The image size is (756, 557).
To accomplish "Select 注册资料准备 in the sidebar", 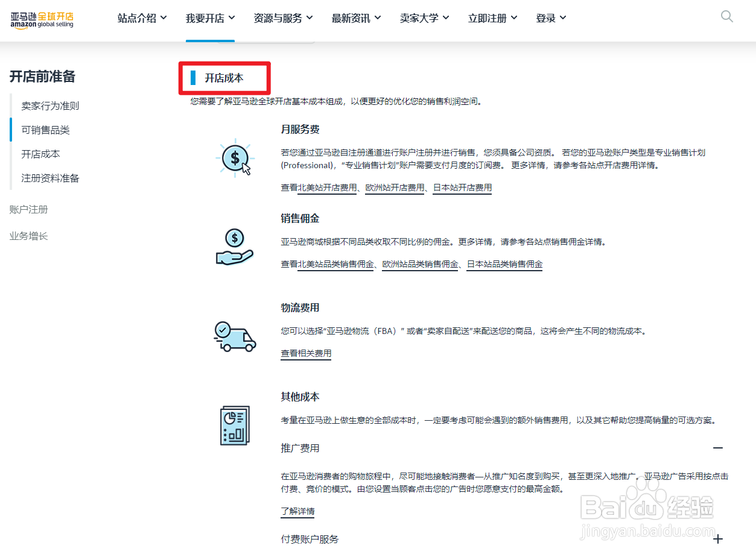I will coord(50,178).
